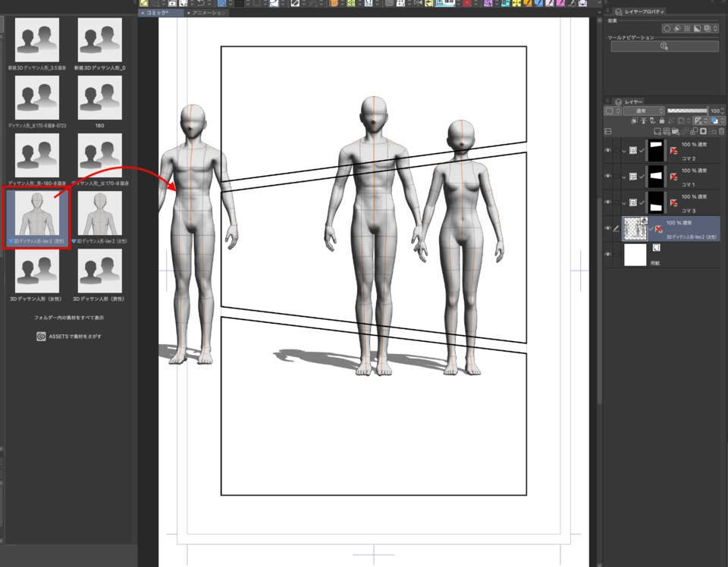This screenshot has height=567, width=728.
Task: Click the frame folder icon of コマ 2
Action: point(633,150)
